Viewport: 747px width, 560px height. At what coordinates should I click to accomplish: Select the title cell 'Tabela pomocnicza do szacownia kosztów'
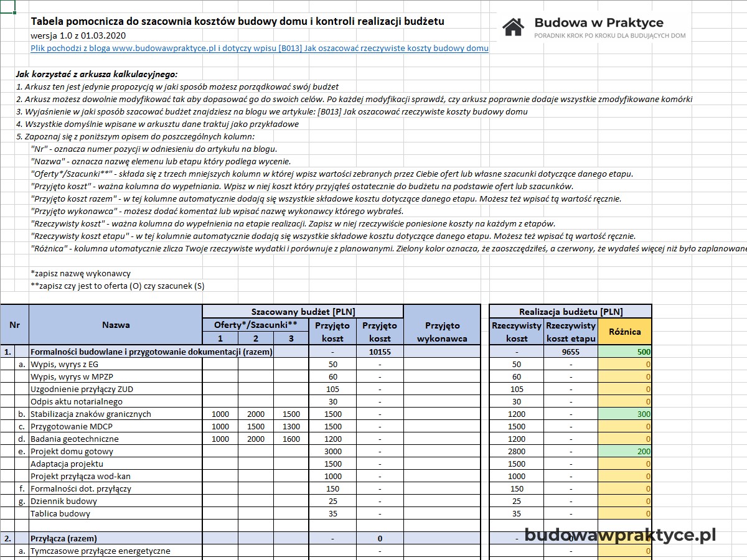[237, 22]
